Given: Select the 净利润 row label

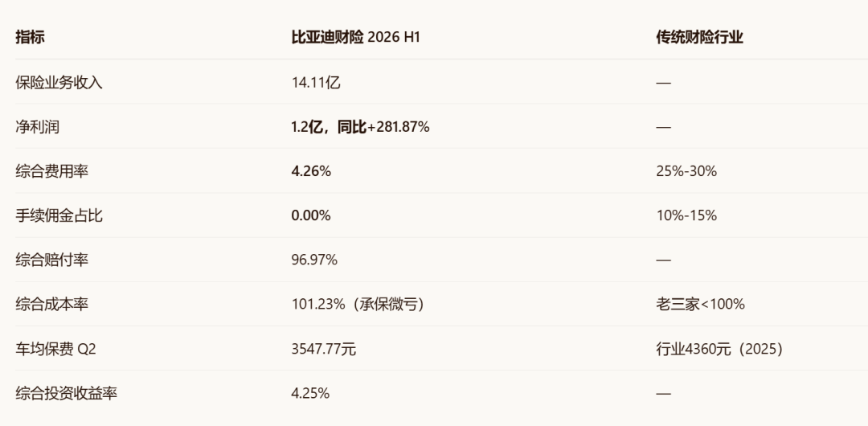Looking at the screenshot, I should [x=37, y=127].
